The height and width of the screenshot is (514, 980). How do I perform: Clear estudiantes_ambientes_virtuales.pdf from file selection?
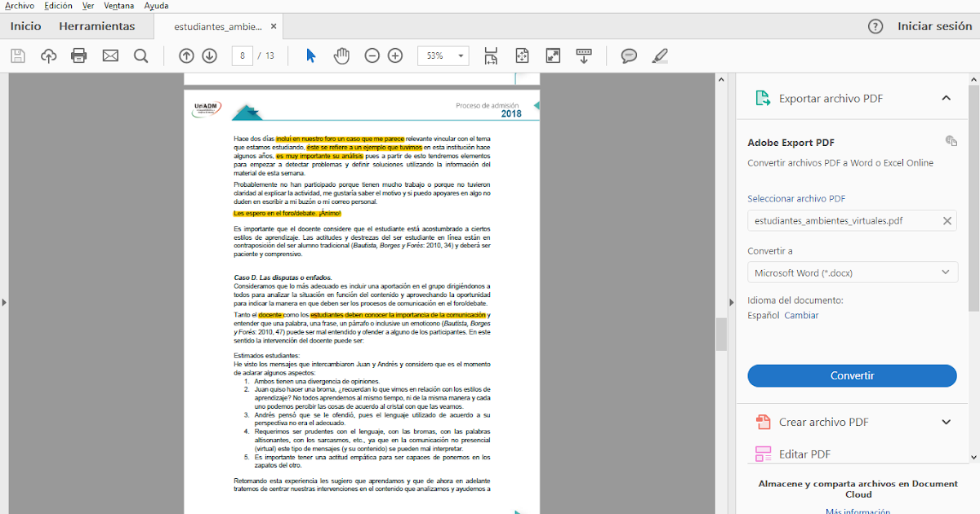tap(947, 219)
